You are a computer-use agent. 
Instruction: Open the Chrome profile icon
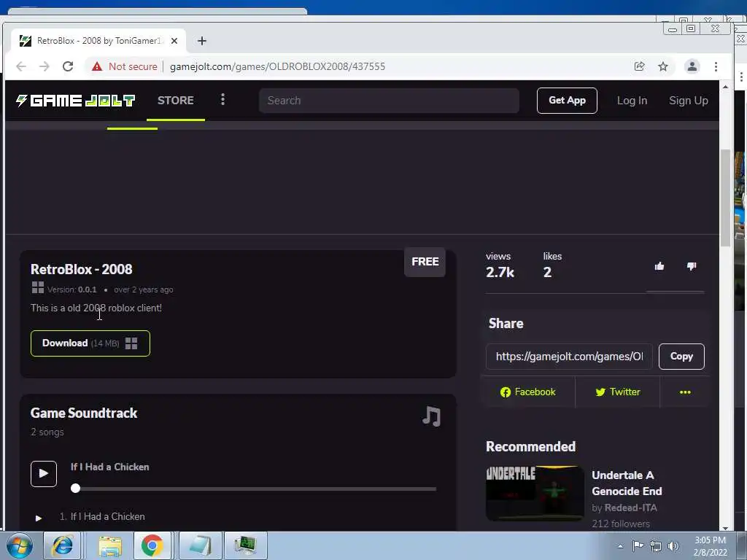tap(692, 66)
